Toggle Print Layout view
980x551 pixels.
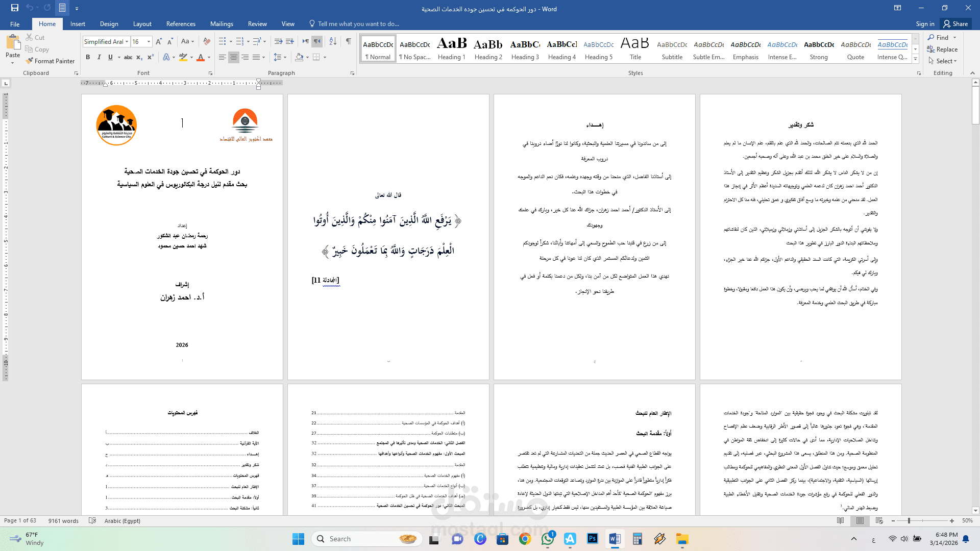(x=860, y=520)
